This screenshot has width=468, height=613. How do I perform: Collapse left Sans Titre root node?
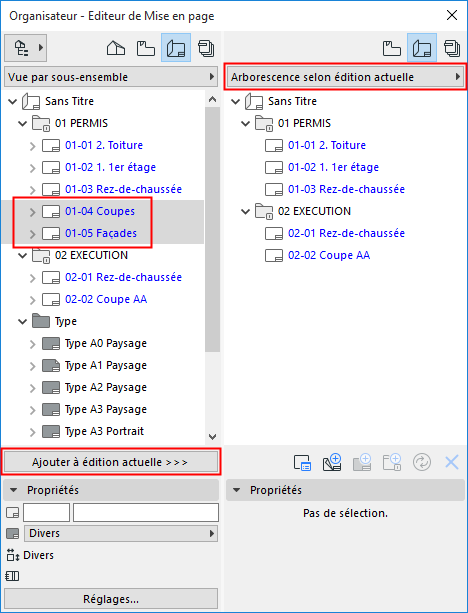[x=13, y=101]
